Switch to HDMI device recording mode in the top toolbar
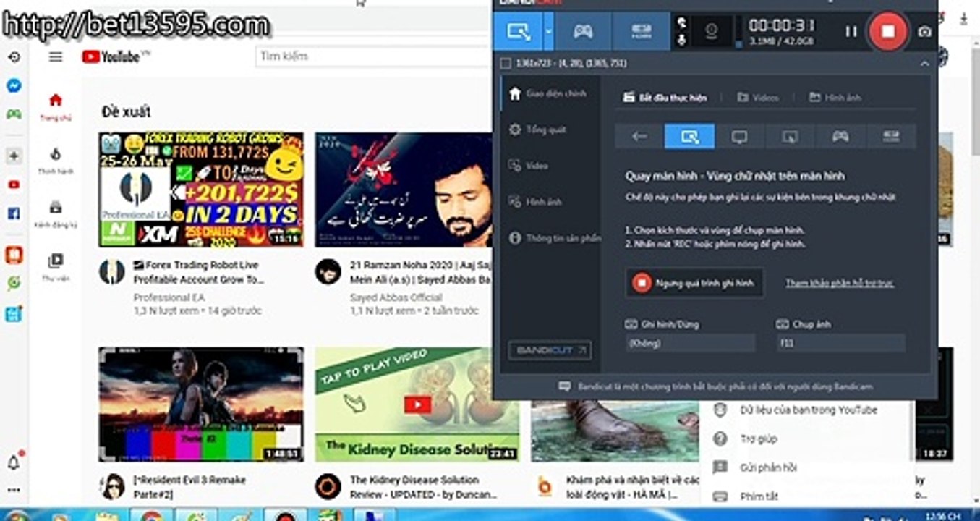This screenshot has height=521, width=980. point(641,31)
